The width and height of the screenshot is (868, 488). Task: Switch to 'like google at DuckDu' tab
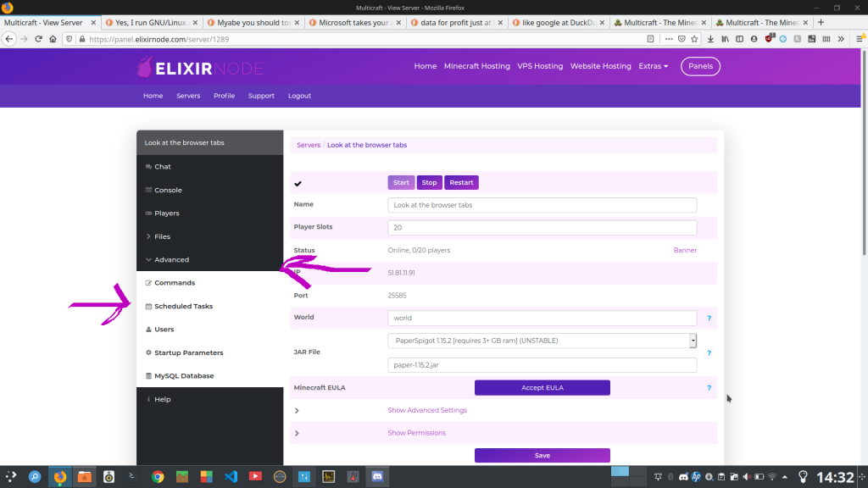pos(558,23)
